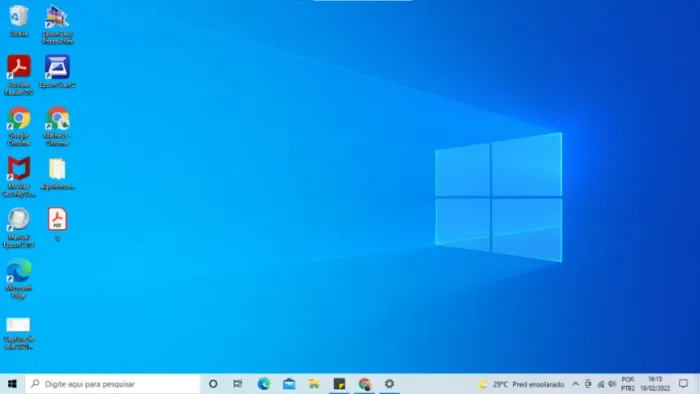Select the Captura de tela image file
Image resolution: width=700 pixels, height=394 pixels.
click(19, 333)
